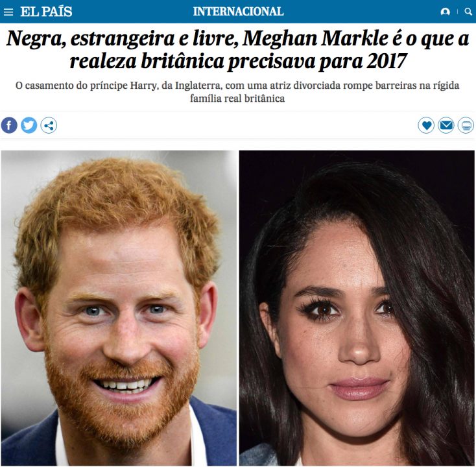The image size is (476, 467).
Task: Click the print article icon
Action: coord(466,125)
